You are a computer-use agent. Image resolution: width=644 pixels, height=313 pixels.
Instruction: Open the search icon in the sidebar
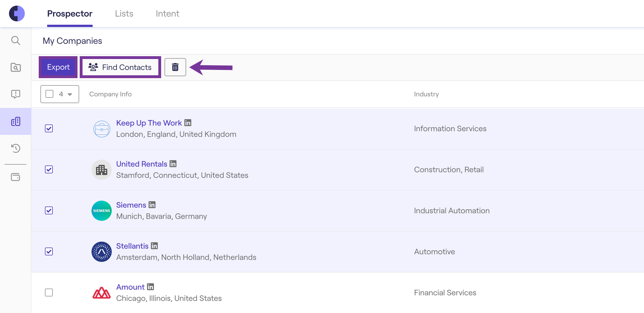pos(16,40)
